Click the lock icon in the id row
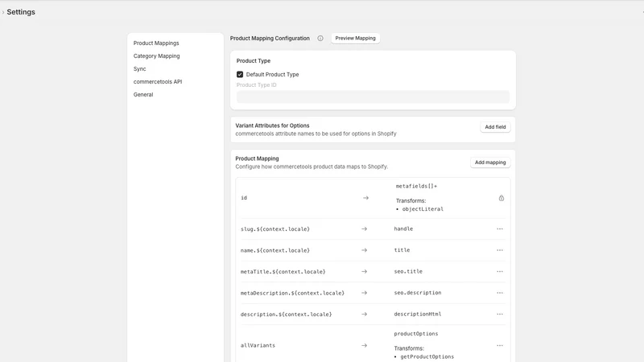Screen dimensions: 644x362 pos(501,198)
